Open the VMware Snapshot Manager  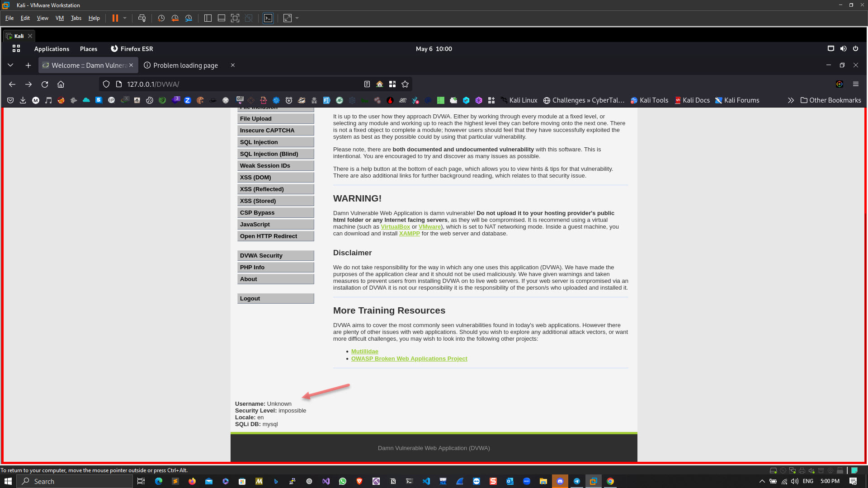click(189, 18)
